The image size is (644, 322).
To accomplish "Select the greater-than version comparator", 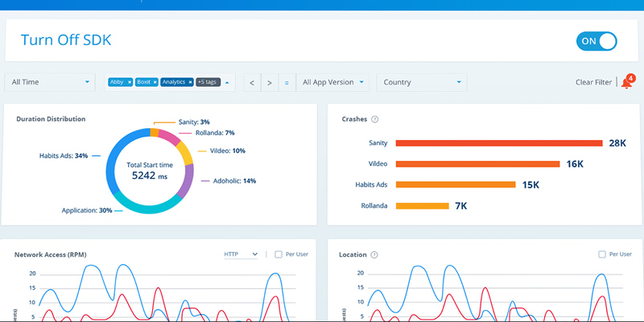I will (x=270, y=83).
